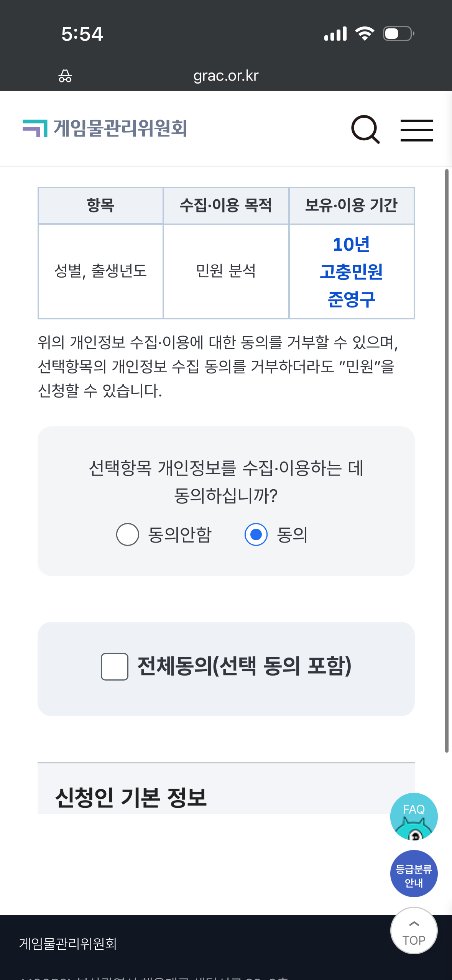Click the page vertical scrollbar

click(x=447, y=460)
